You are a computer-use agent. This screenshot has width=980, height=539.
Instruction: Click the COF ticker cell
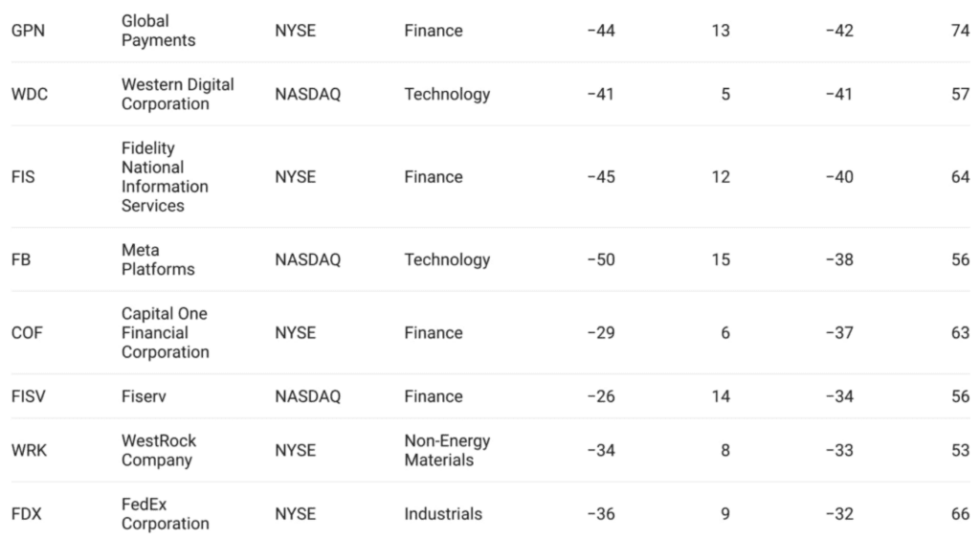[x=27, y=333]
